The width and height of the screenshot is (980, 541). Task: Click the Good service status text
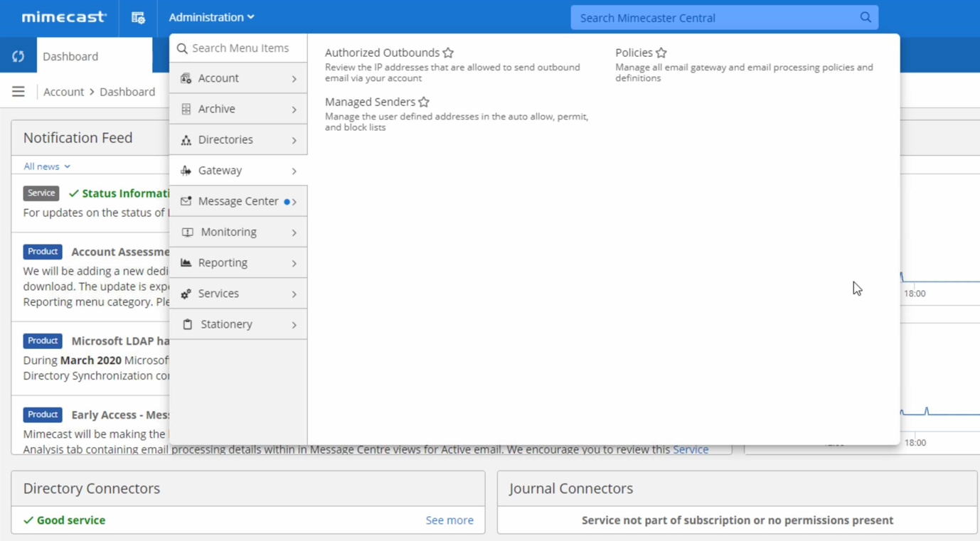(71, 520)
